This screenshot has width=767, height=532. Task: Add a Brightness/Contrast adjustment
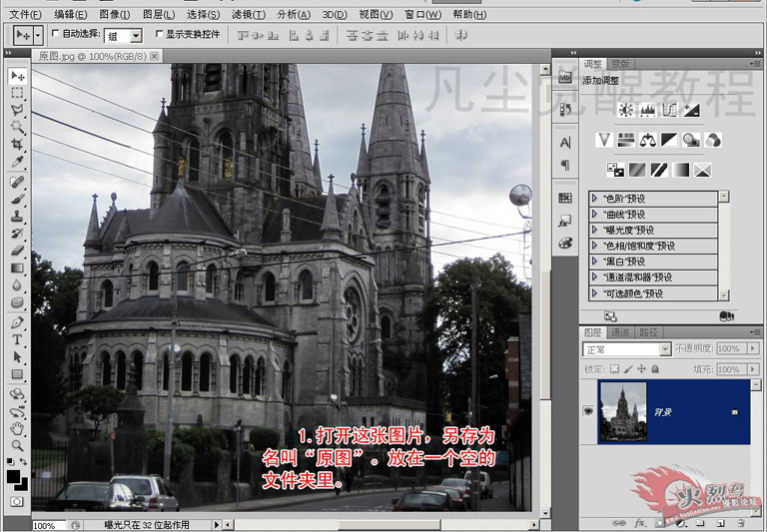626,111
